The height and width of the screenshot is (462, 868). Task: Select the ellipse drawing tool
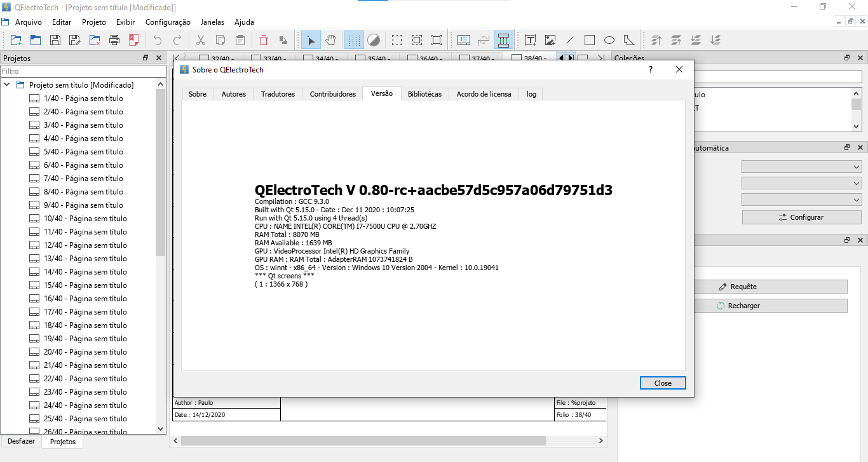(x=609, y=40)
